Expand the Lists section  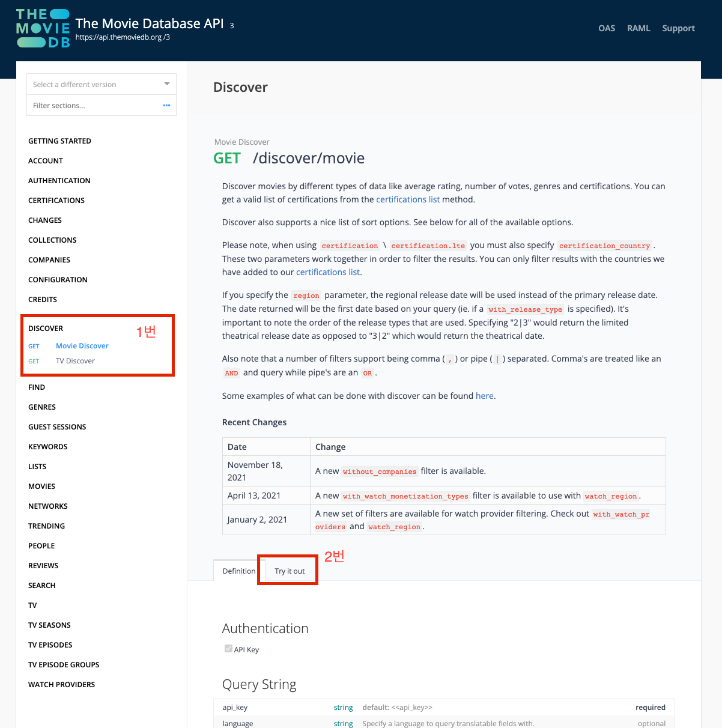(37, 467)
